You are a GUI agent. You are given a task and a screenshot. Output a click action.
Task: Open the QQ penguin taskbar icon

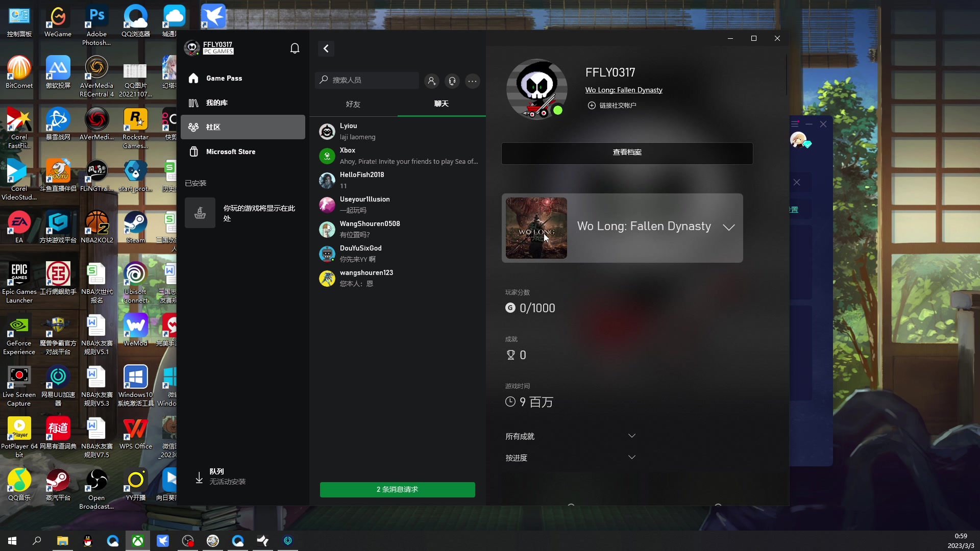pyautogui.click(x=88, y=541)
